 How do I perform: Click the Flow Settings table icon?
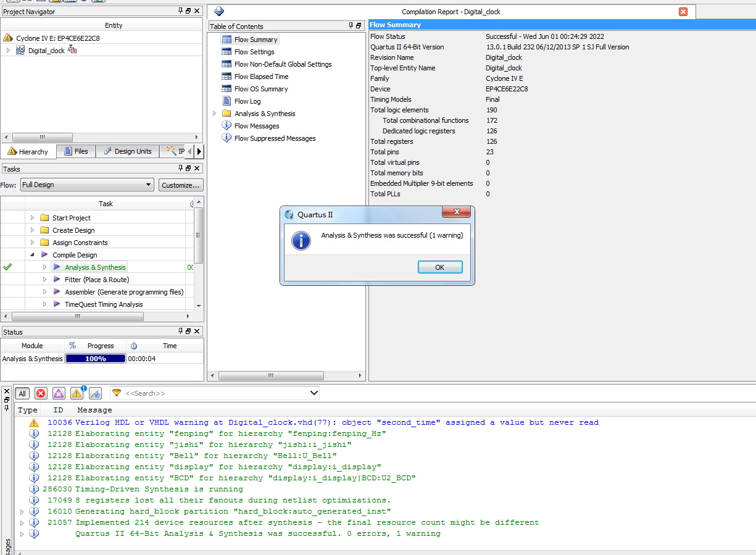click(x=226, y=52)
